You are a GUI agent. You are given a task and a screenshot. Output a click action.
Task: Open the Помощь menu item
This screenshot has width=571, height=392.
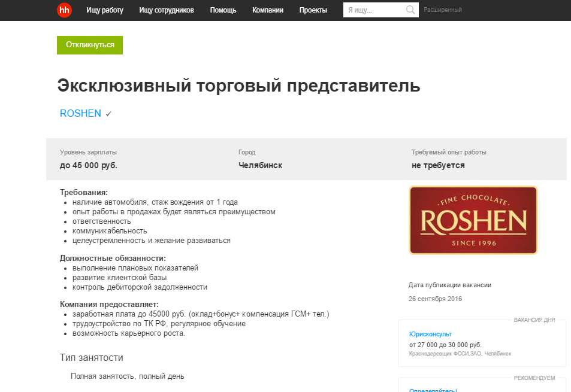pyautogui.click(x=223, y=10)
